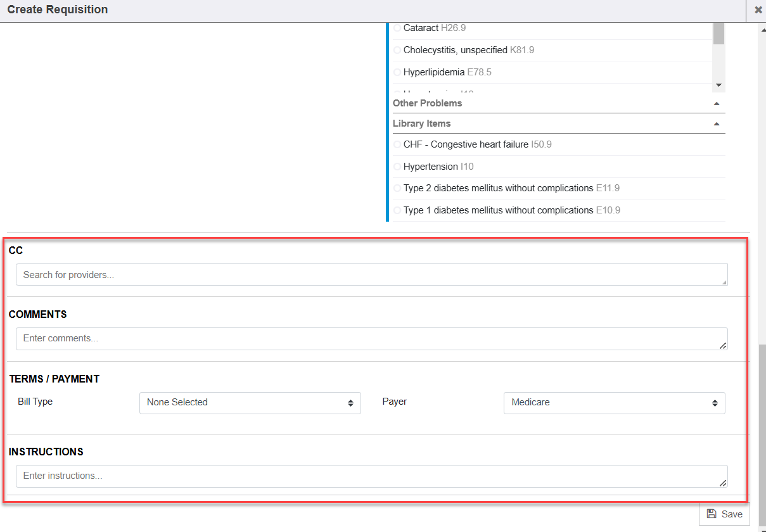
Task: Close the Create Requisition dialog
Action: (x=758, y=10)
